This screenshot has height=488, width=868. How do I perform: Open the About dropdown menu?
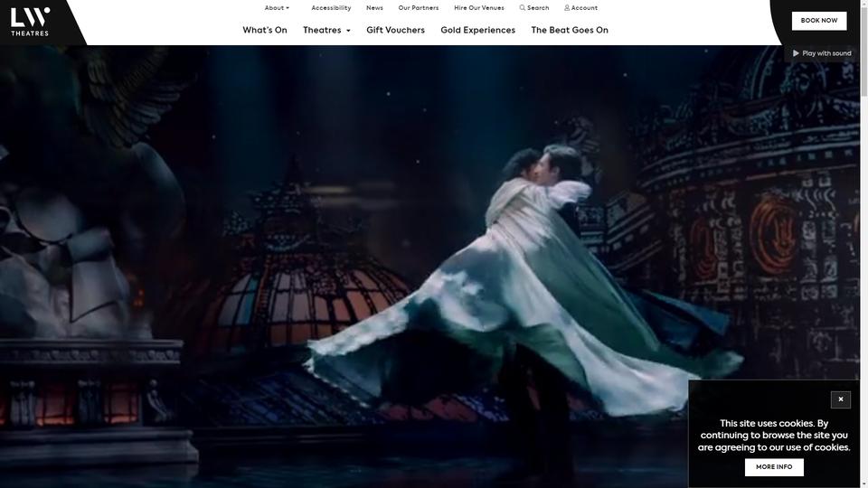click(x=277, y=8)
